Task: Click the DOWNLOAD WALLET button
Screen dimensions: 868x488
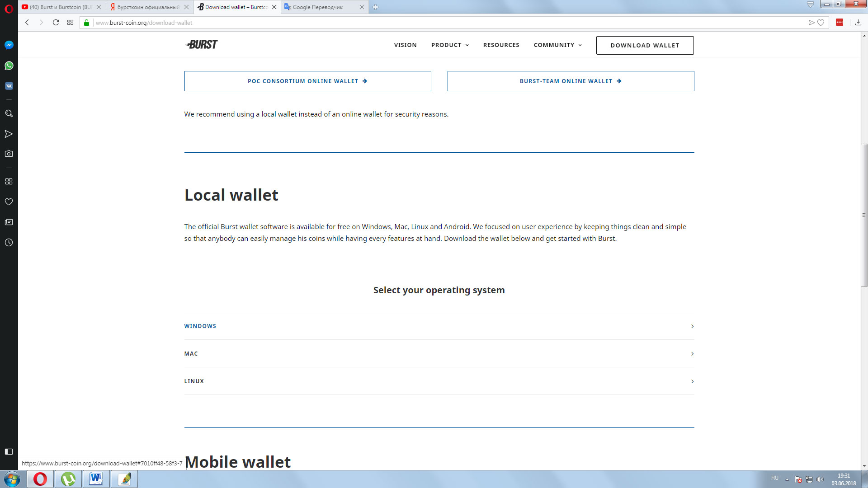Action: 645,45
